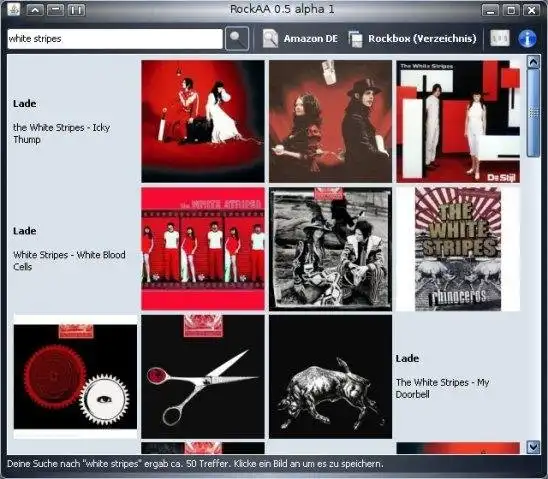This screenshot has width=548, height=479.
Task: Open the blue info icon
Action: 527,38
